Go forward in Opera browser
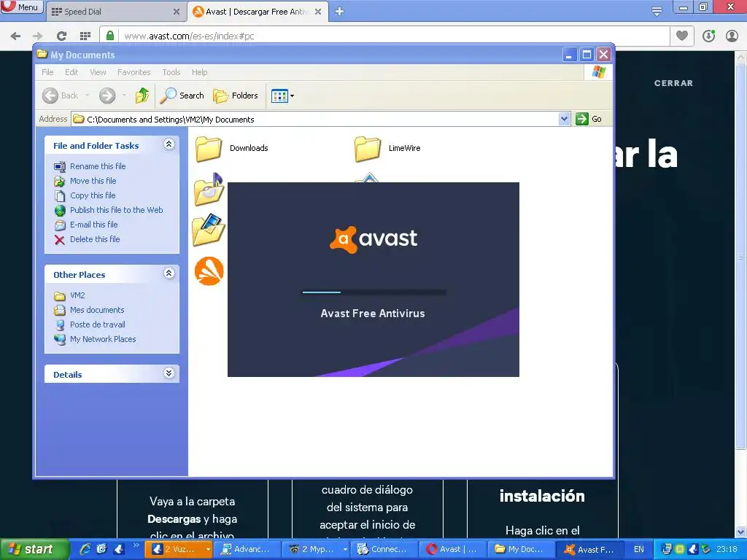The width and height of the screenshot is (747, 560). click(x=38, y=36)
